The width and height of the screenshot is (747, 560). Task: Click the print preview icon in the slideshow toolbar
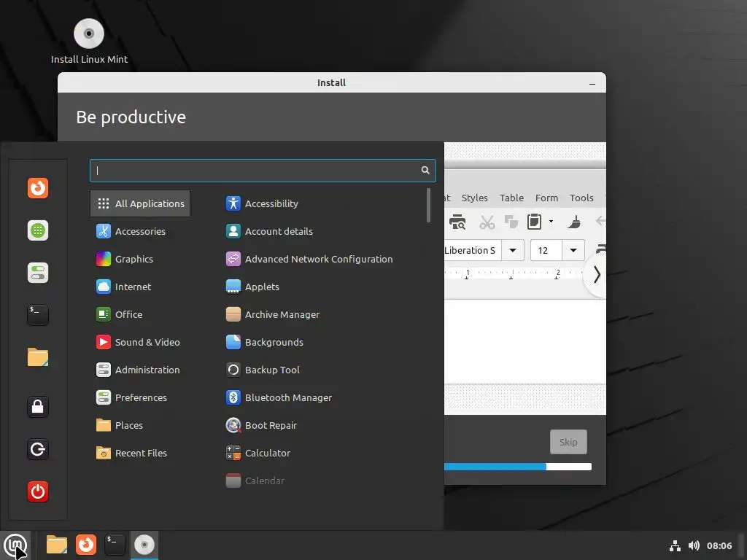(457, 222)
